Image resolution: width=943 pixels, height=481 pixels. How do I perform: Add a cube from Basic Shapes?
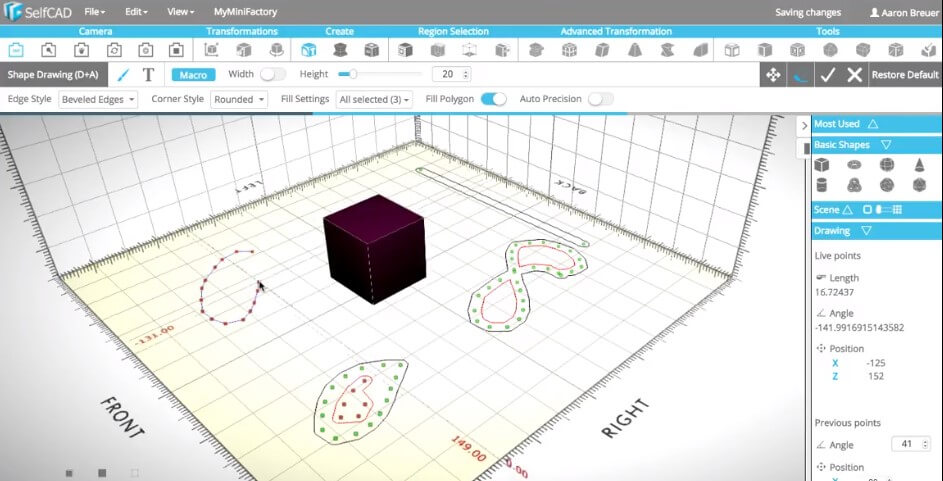coord(822,164)
